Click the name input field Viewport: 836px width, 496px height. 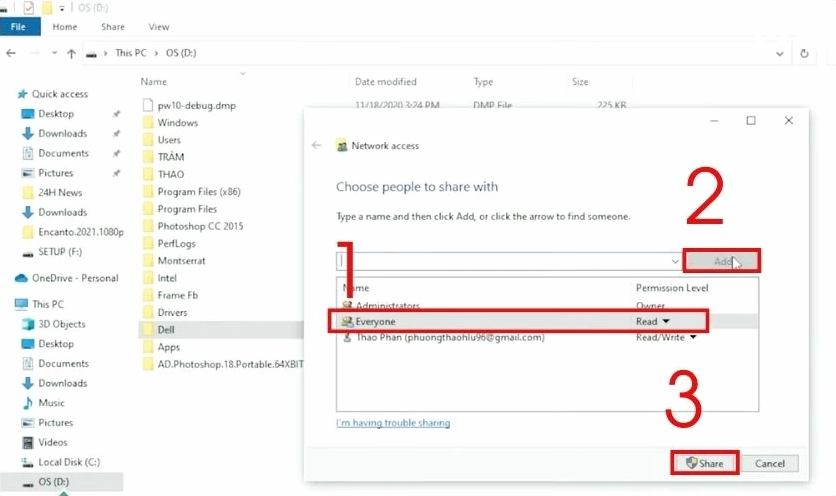(x=500, y=260)
